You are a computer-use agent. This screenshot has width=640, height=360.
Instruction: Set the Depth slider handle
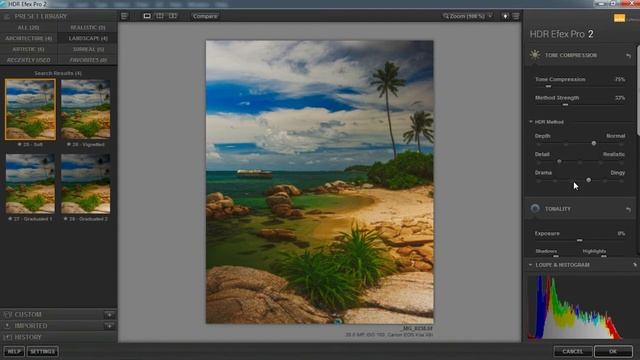[x=594, y=143]
